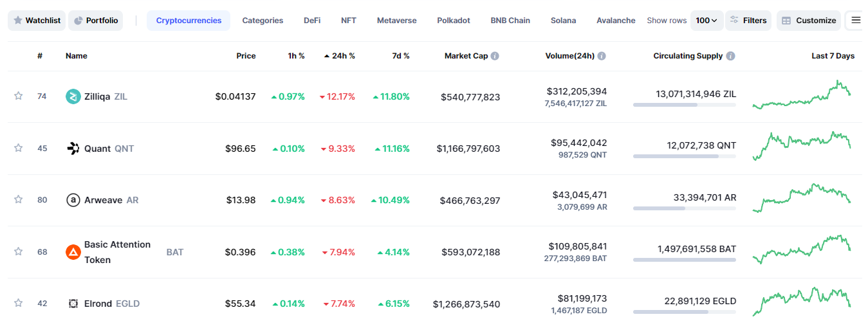Click BAT circulating supply progress bar
868x319 pixels.
tap(685, 260)
